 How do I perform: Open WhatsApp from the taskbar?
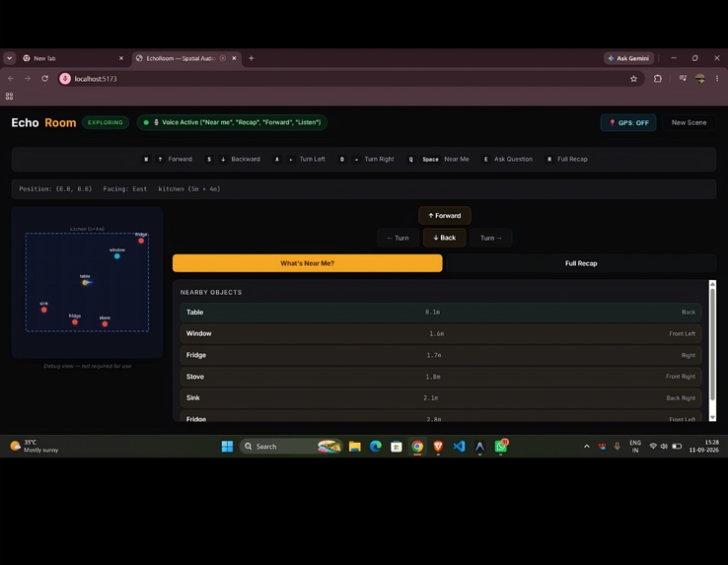[x=501, y=446]
